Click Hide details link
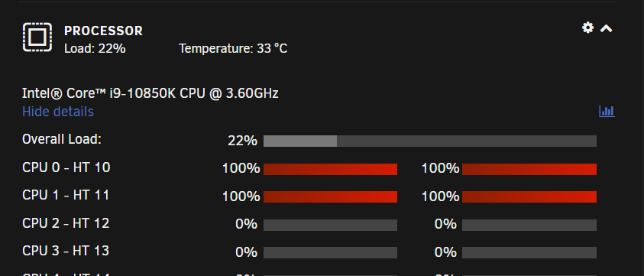 [58, 112]
